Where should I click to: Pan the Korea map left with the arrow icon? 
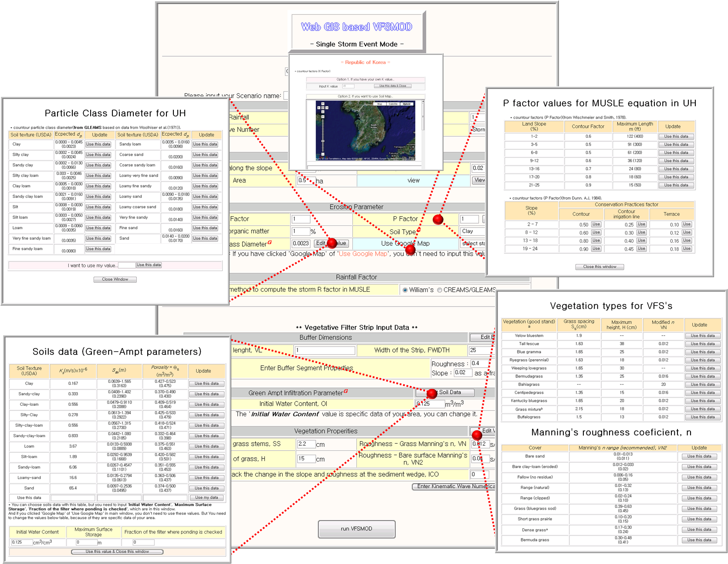pyautogui.click(x=319, y=108)
